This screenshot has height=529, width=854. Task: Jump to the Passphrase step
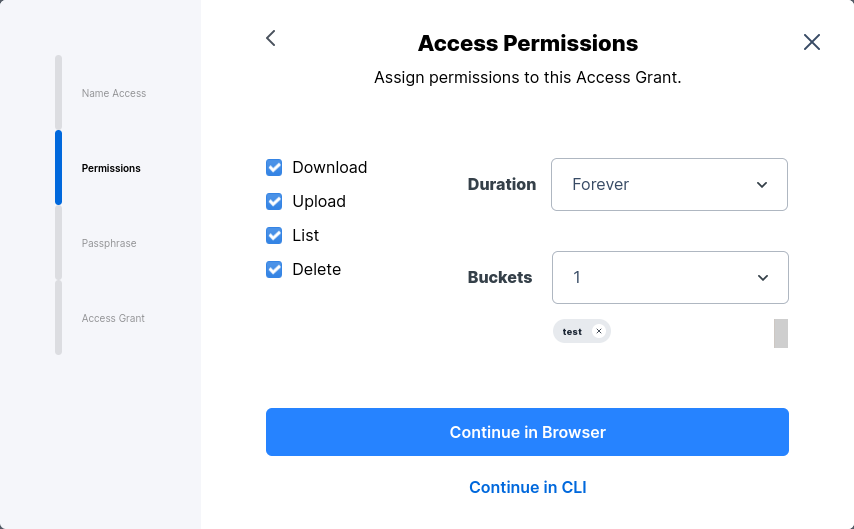[x=109, y=243]
